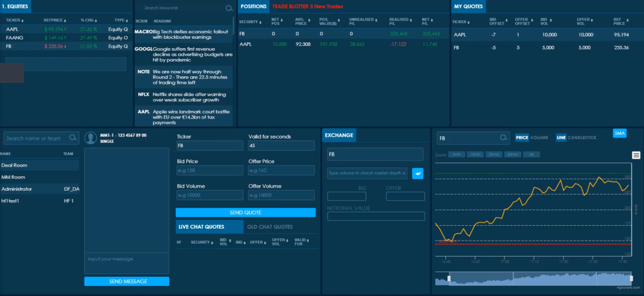Click the market depth volume input field
The height and width of the screenshot is (296, 644).
coord(367,173)
